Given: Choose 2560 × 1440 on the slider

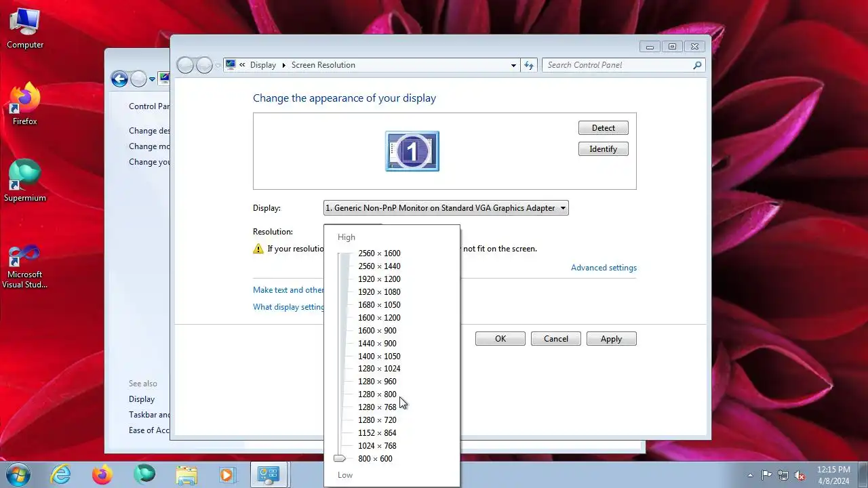Looking at the screenshot, I should [379, 266].
